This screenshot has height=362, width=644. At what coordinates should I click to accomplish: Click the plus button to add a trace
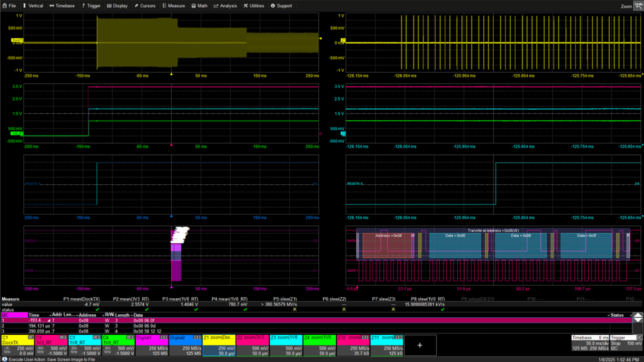coord(420,345)
